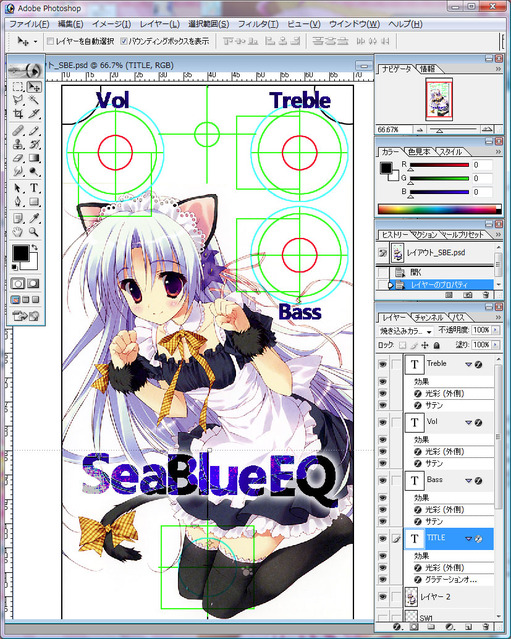This screenshot has width=511, height=639.
Task: Click the color spectrum ramp bar
Action: point(439,209)
